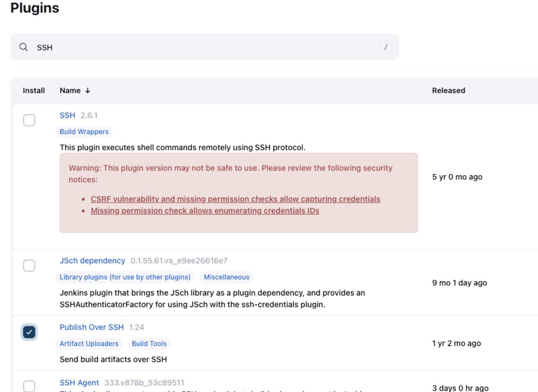Focus the plugin search field containing SSH
The width and height of the screenshot is (538, 392).
tap(205, 47)
